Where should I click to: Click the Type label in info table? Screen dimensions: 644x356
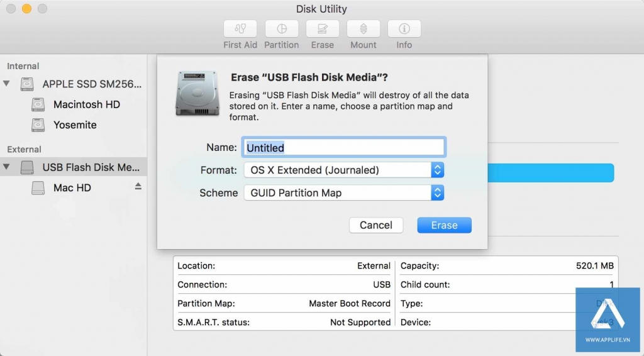pyautogui.click(x=411, y=303)
